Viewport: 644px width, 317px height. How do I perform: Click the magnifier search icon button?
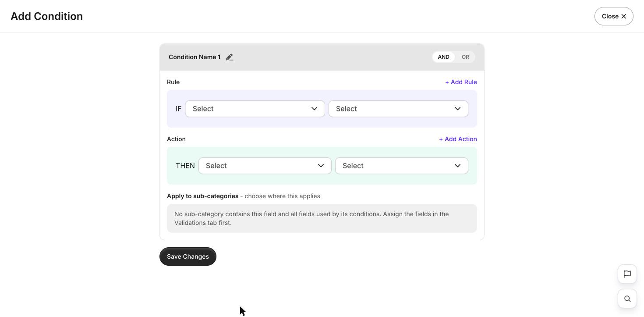click(x=627, y=299)
